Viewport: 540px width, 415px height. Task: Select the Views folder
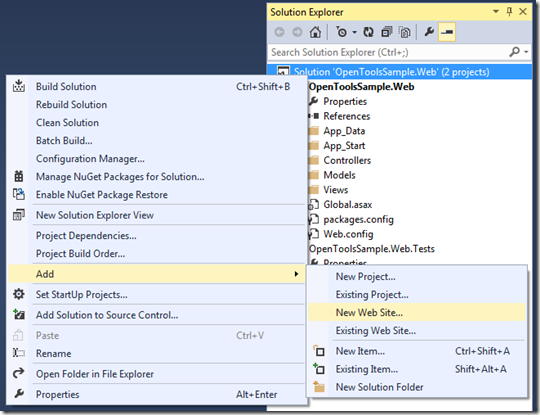tap(335, 190)
